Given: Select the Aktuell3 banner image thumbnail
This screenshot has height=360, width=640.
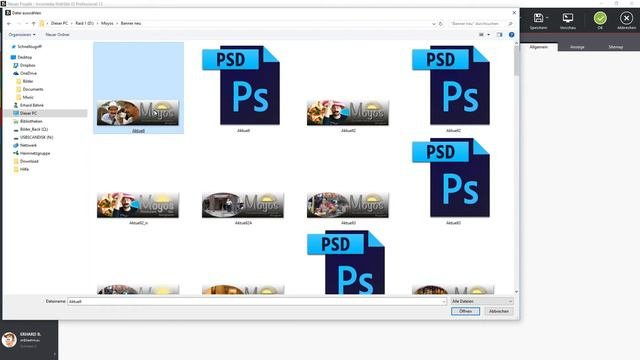Looking at the screenshot, I should click(x=348, y=205).
